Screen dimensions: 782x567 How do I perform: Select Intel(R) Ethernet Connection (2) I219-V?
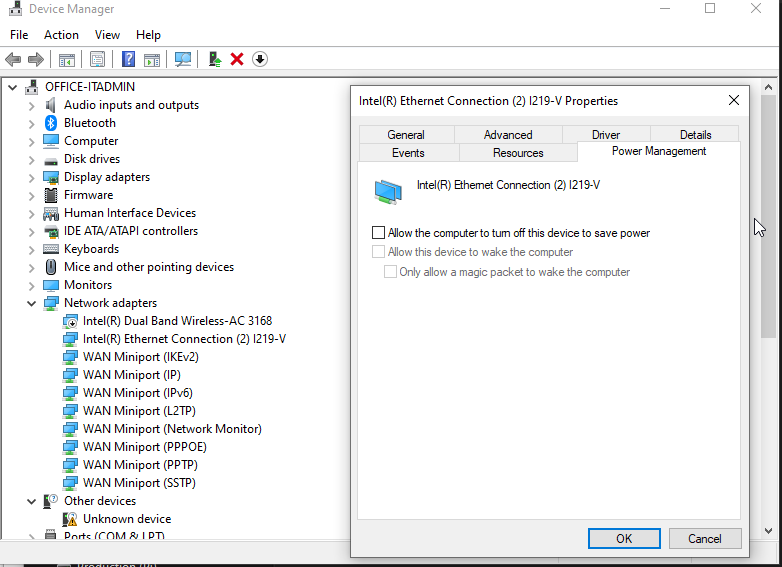185,339
